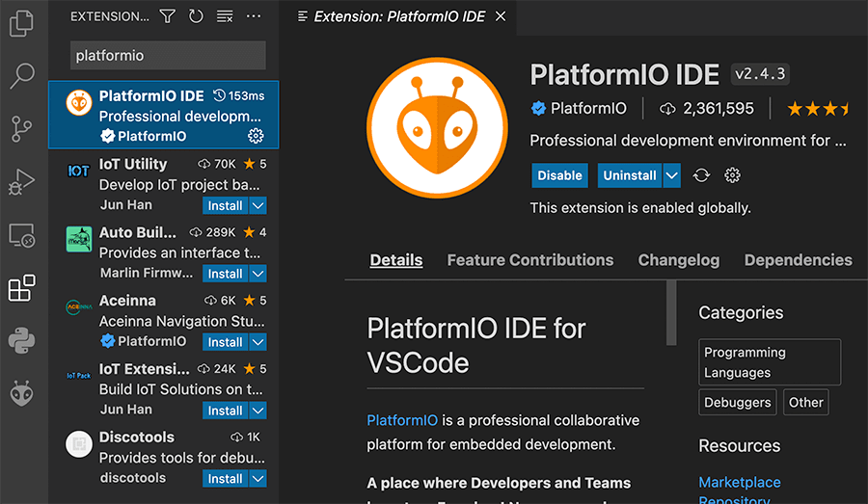
Task: Close the Extension: PlatformIO IDE tab
Action: (x=501, y=16)
